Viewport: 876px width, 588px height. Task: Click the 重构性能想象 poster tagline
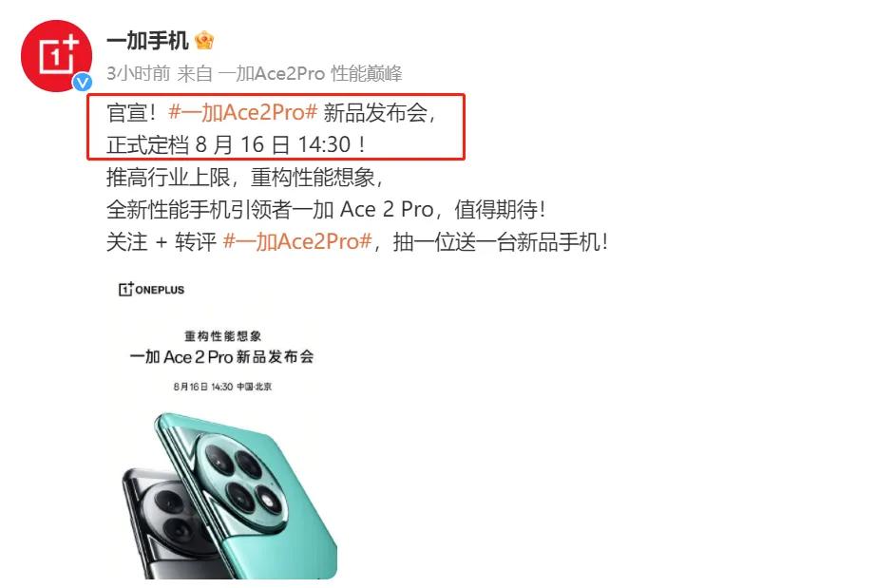pos(223,335)
